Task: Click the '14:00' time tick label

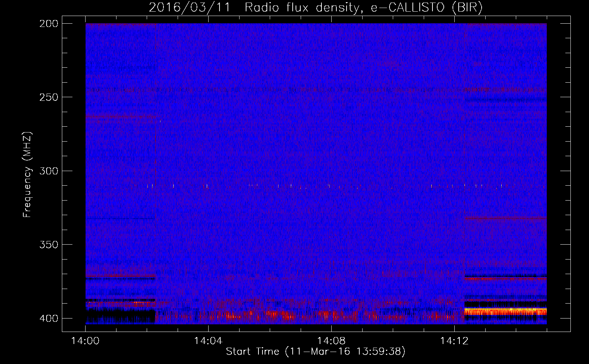Action: 85,341
